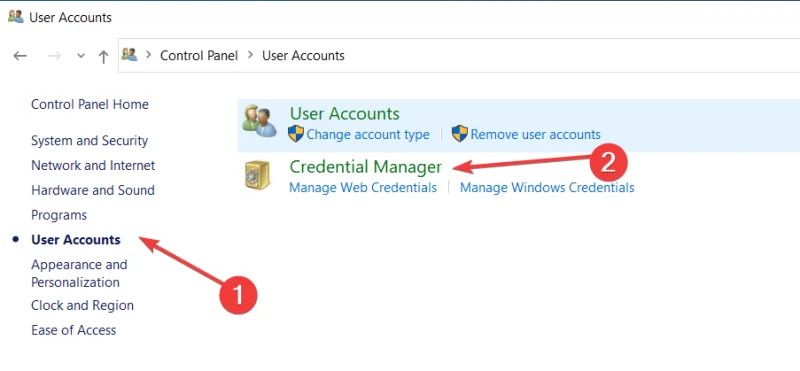Click the Forward navigation arrow
The height and width of the screenshot is (371, 800).
click(54, 56)
